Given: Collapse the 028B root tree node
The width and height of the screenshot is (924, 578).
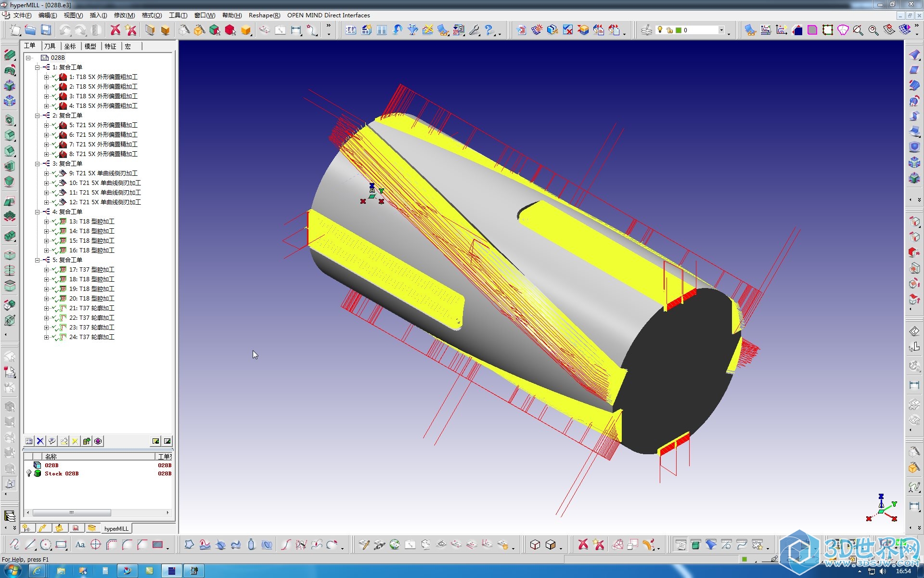Looking at the screenshot, I should click(28, 58).
